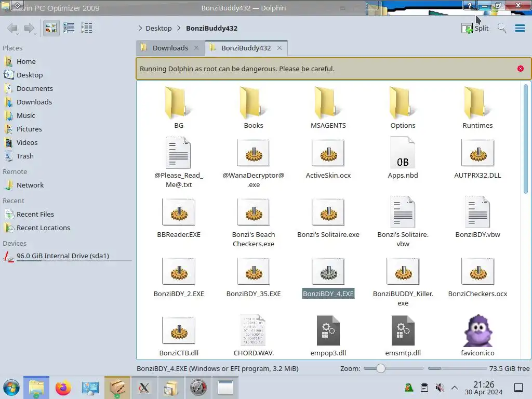Select emsmtp.dll file
The image size is (532, 399).
[x=403, y=335]
